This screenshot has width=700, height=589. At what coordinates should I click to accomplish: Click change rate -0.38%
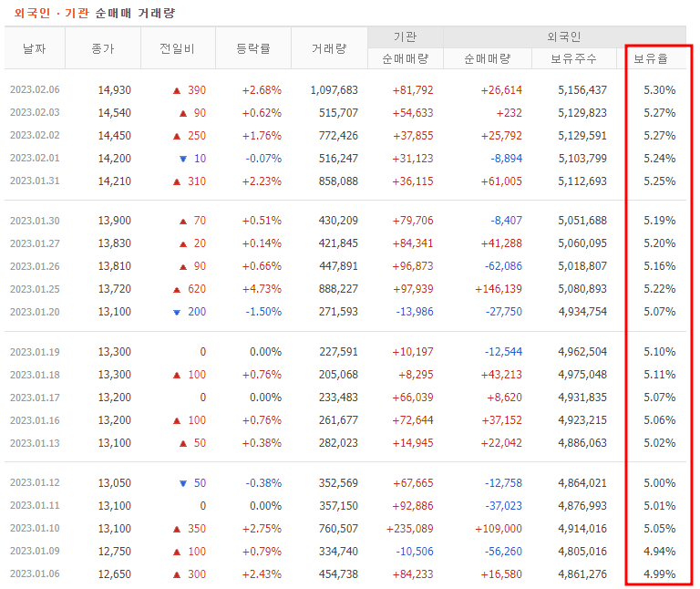click(263, 482)
